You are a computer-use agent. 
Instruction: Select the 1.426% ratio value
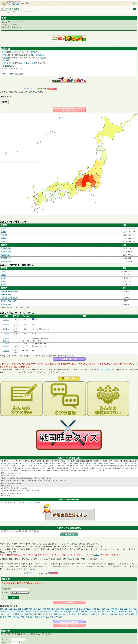[126, 291]
